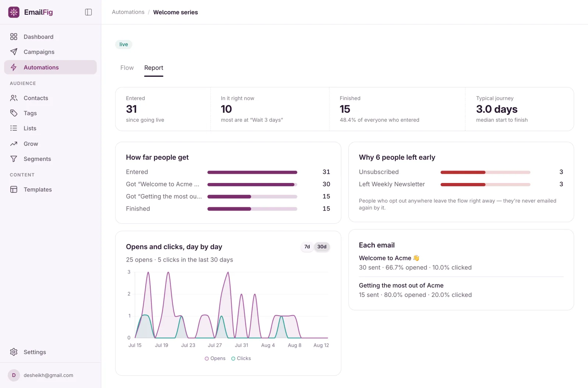Click the Automations lightning bolt icon

pyautogui.click(x=14, y=67)
